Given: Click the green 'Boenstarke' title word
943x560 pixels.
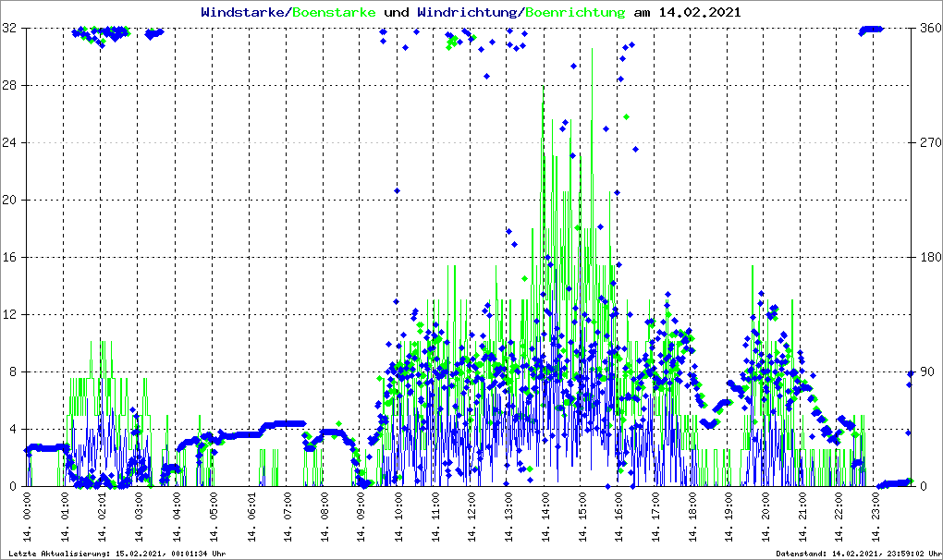Looking at the screenshot, I should (335, 12).
